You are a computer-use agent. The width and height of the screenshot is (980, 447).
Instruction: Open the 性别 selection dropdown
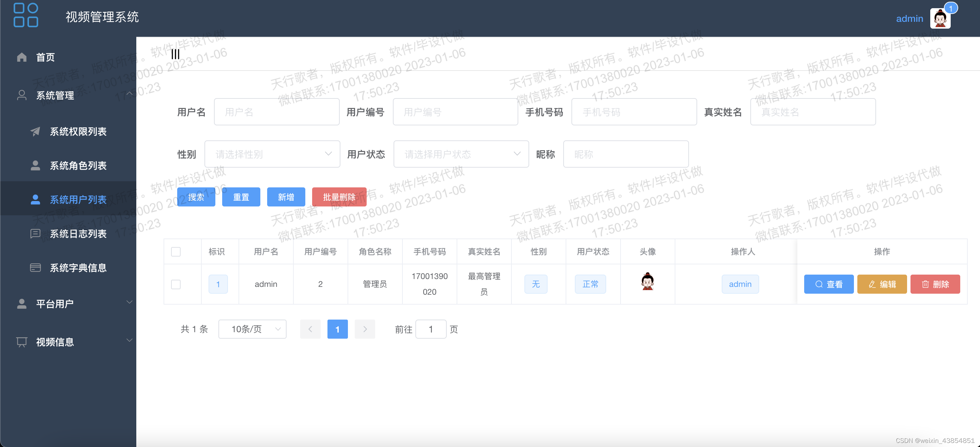click(x=272, y=154)
